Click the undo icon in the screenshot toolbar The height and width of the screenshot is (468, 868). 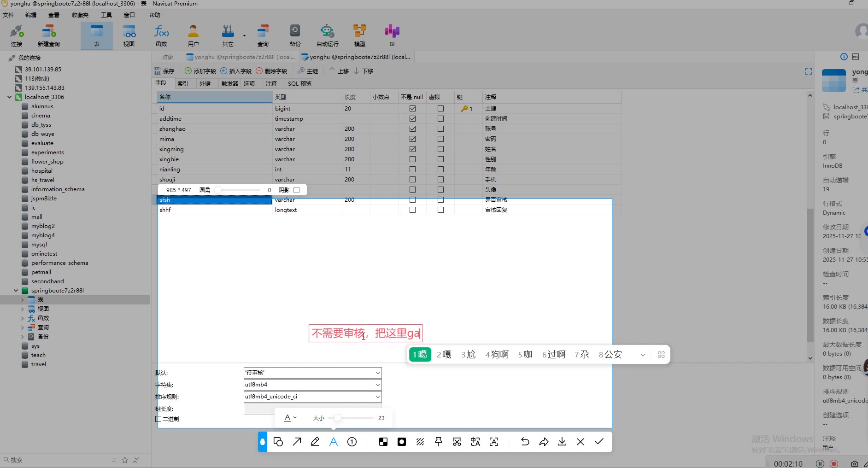pyautogui.click(x=525, y=442)
